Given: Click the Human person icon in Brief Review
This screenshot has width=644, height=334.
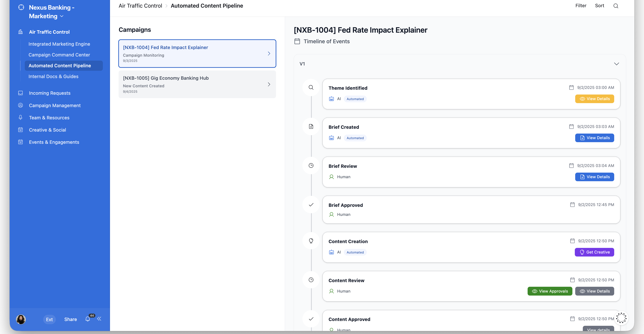Looking at the screenshot, I should [x=331, y=177].
